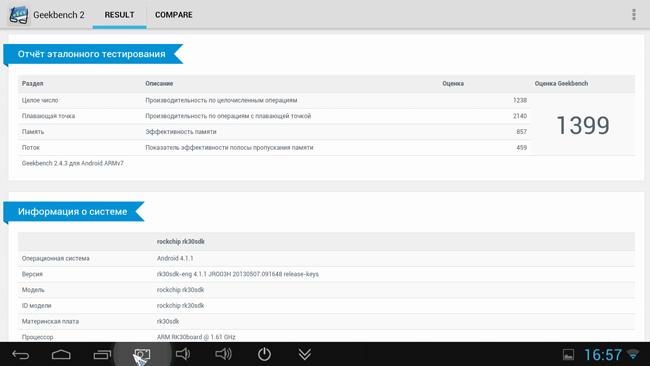
Task: Select the floating point score 2140
Action: pyautogui.click(x=520, y=116)
